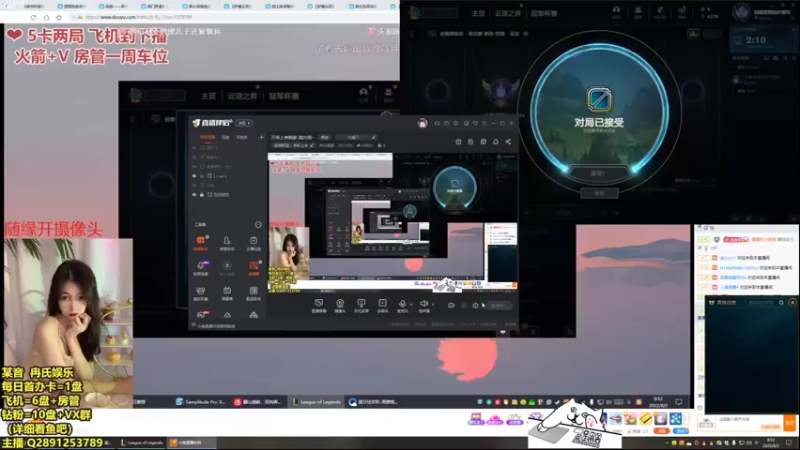The height and width of the screenshot is (450, 800).
Task: Open the 主页 tab in front League client
Action: pyautogui.click(x=478, y=13)
